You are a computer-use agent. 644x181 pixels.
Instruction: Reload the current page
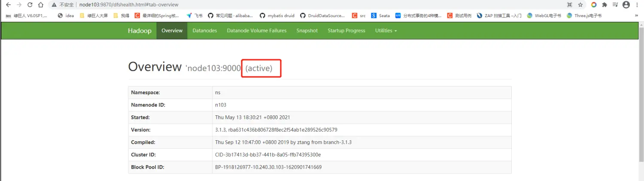click(30, 5)
